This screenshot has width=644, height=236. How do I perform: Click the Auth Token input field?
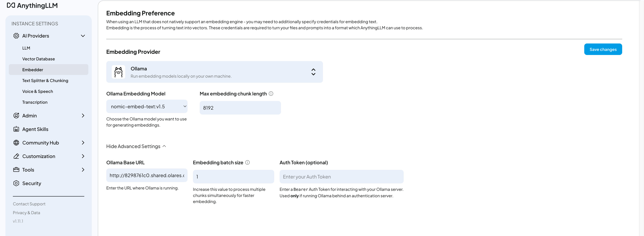tap(341, 176)
